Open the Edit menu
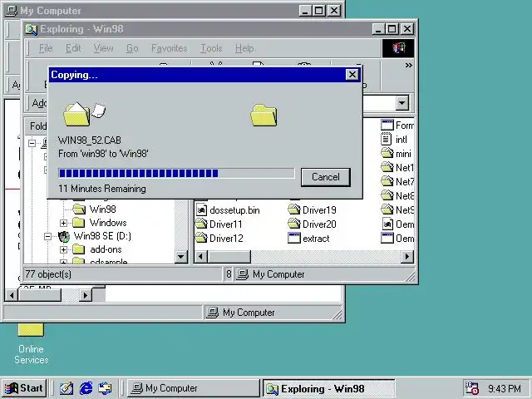Screen dimensions: 532x399 click(x=73, y=48)
